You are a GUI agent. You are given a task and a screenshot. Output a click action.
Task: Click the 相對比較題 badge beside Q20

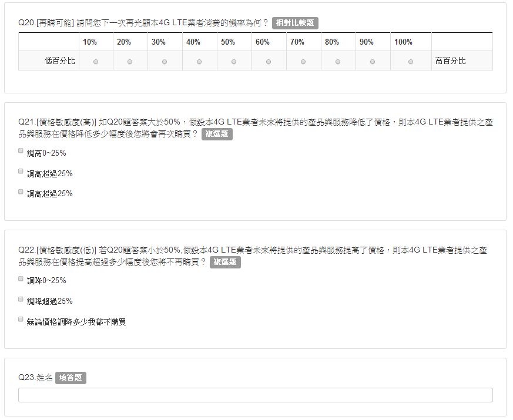click(x=295, y=23)
